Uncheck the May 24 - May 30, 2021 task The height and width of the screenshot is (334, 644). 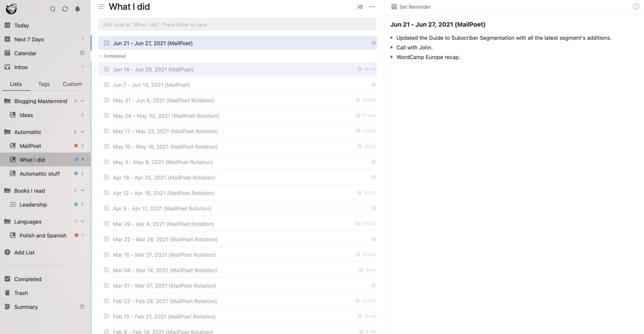click(106, 115)
